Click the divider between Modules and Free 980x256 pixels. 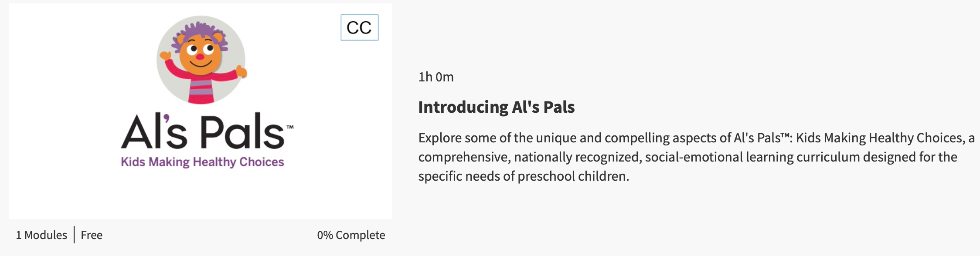click(75, 235)
